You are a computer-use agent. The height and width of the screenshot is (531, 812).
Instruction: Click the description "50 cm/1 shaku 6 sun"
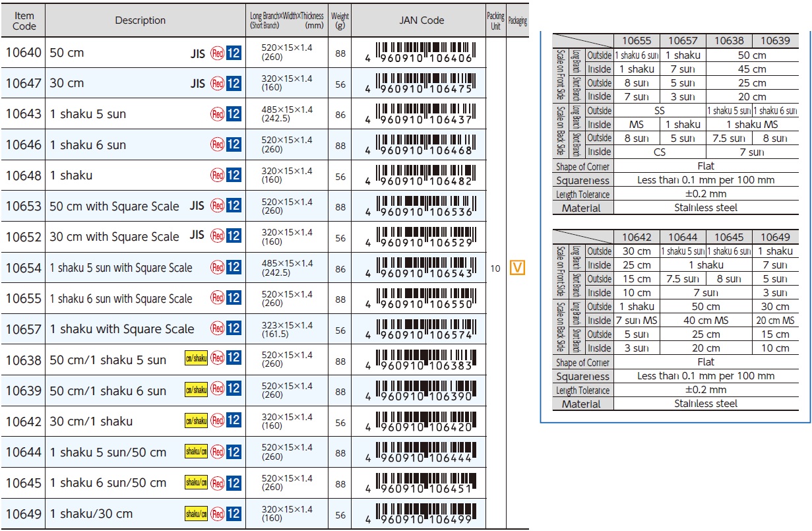pyautogui.click(x=108, y=390)
